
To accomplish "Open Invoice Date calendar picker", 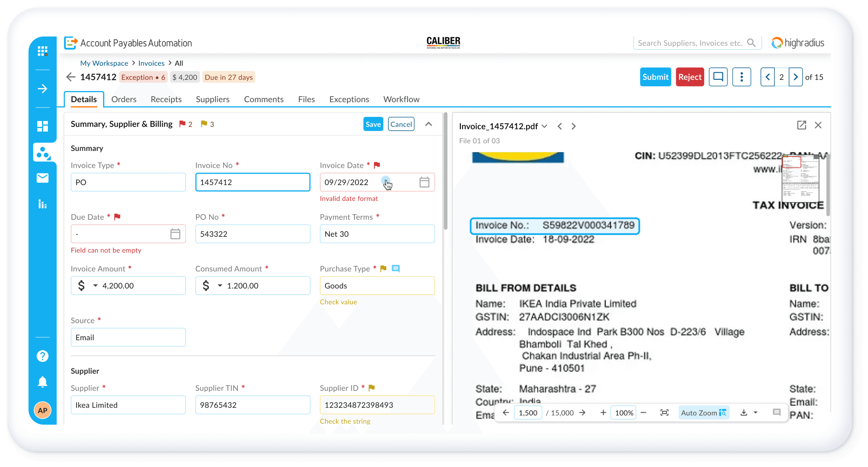I will tap(424, 182).
